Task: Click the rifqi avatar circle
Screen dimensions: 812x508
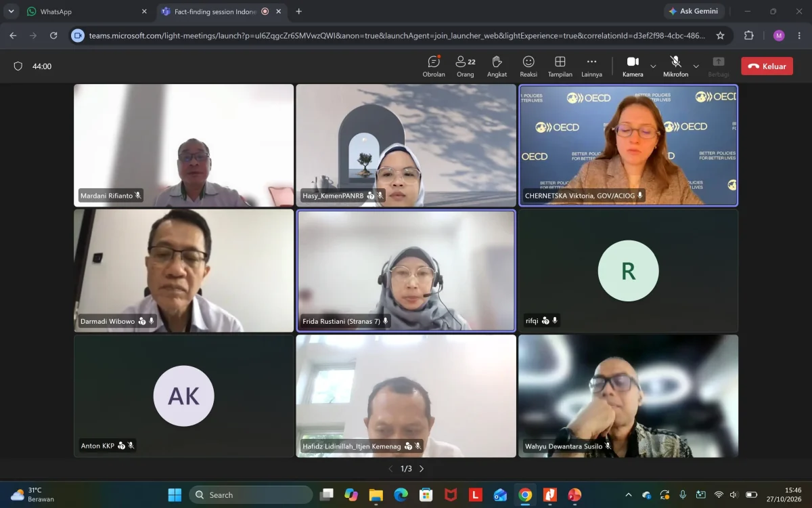Action: pos(628,271)
